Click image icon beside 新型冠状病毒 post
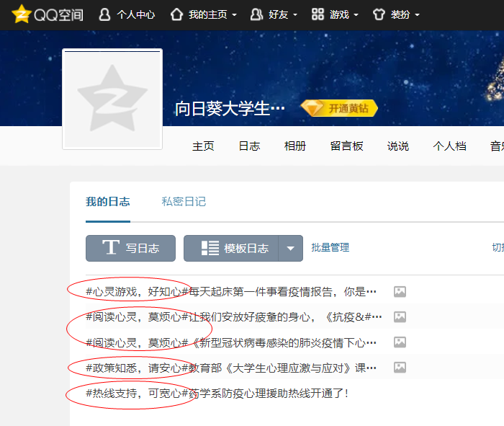This screenshot has height=426, width=504. click(x=400, y=342)
